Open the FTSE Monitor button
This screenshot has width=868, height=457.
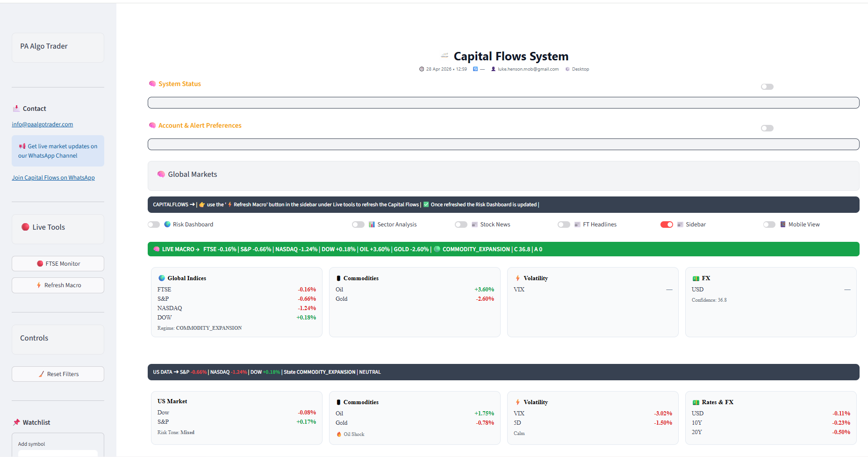58,263
